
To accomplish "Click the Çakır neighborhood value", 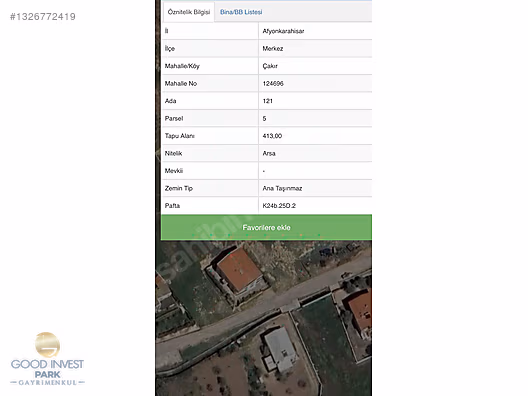I will 270,66.
